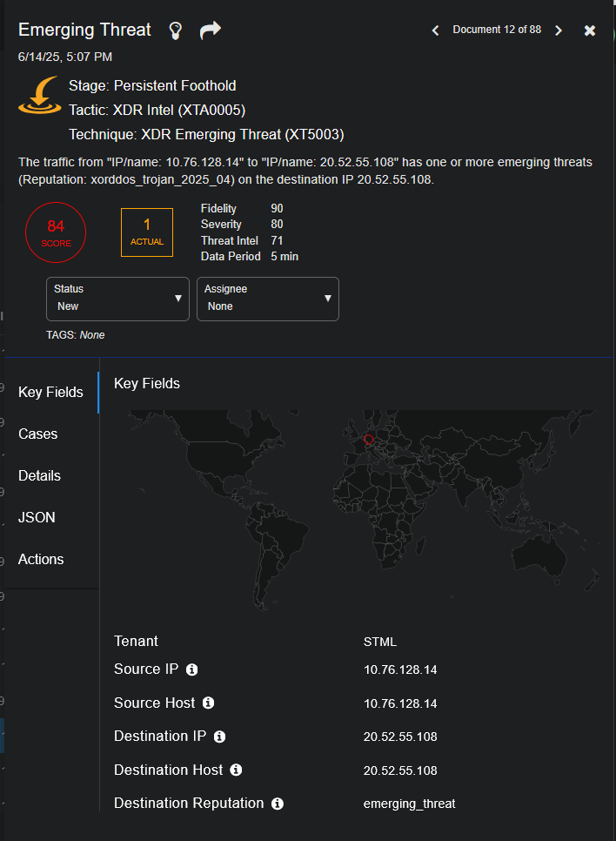Click the red 84 score circle
This screenshot has width=616, height=841.
coord(56,233)
